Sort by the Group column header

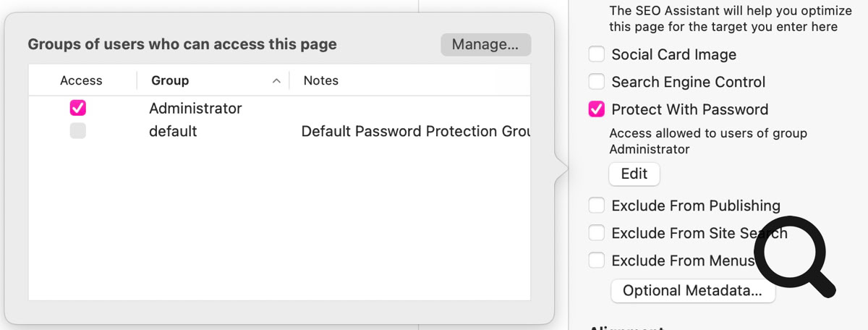coord(170,81)
